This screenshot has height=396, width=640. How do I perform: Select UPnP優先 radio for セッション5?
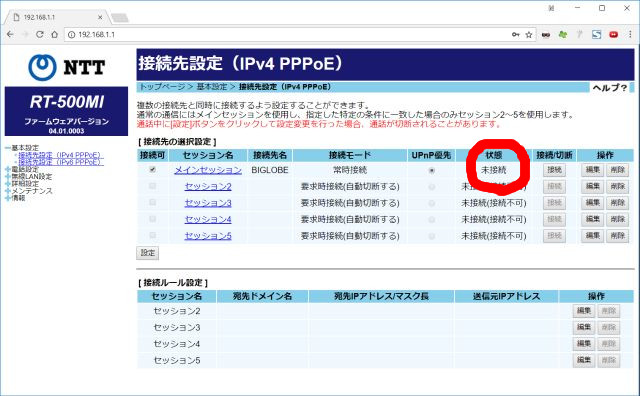431,236
